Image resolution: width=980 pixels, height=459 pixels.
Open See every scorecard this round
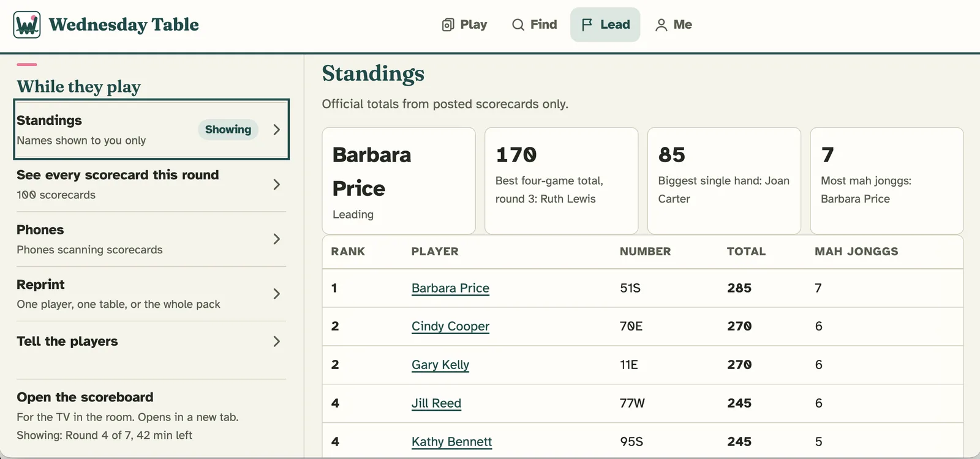(x=151, y=184)
